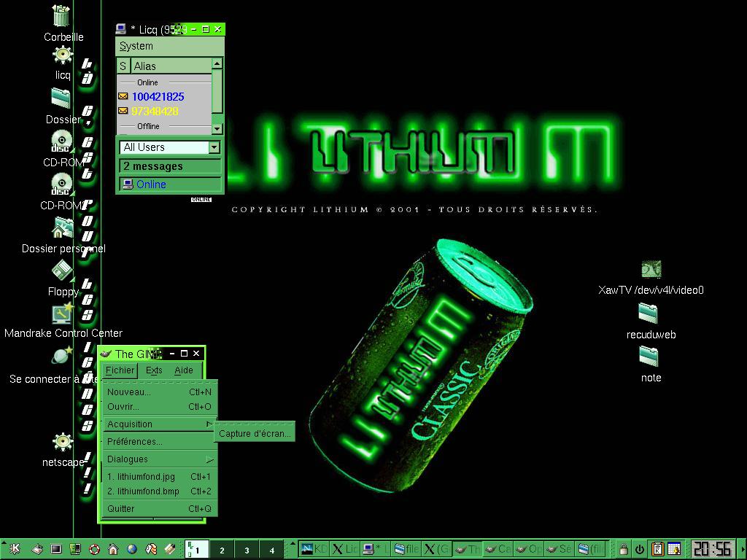
Task: Open the recuduweb folder icon
Action: (x=648, y=314)
